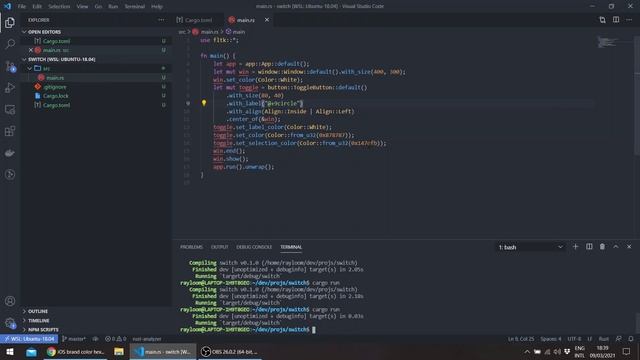Viewport: 640px width, 360px height.
Task: Open OBS taskbar window
Action: (229, 351)
